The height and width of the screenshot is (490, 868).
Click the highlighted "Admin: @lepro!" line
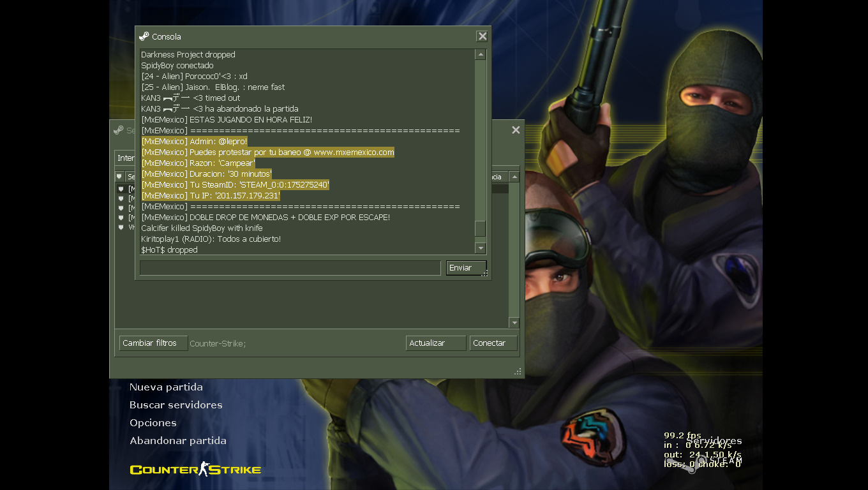pos(194,142)
